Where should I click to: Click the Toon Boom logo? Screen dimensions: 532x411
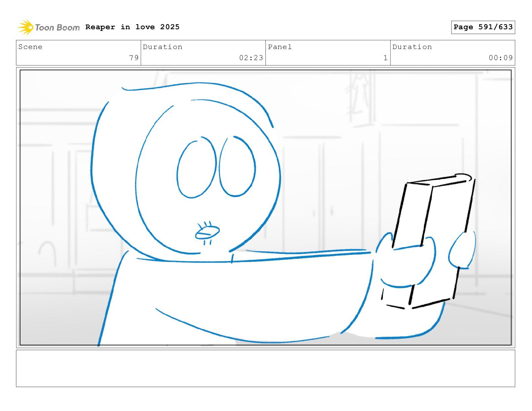[x=49, y=27]
